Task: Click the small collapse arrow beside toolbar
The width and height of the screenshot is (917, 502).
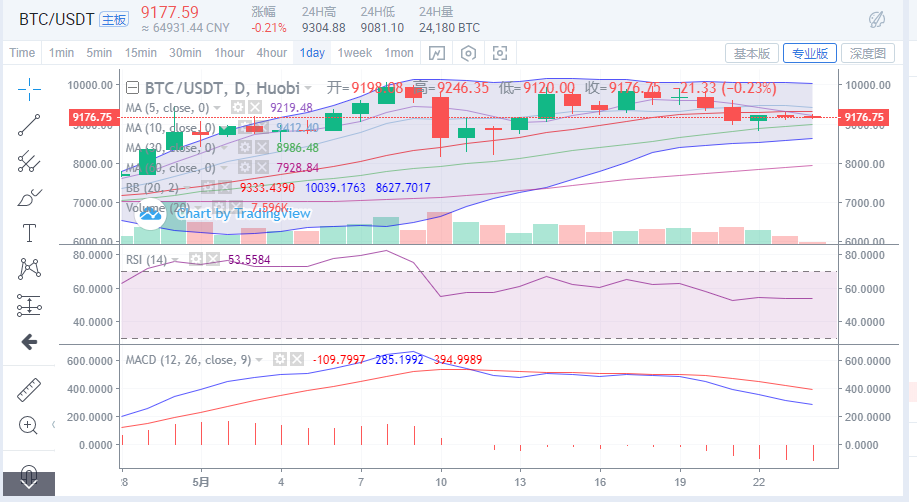Action: (54, 424)
